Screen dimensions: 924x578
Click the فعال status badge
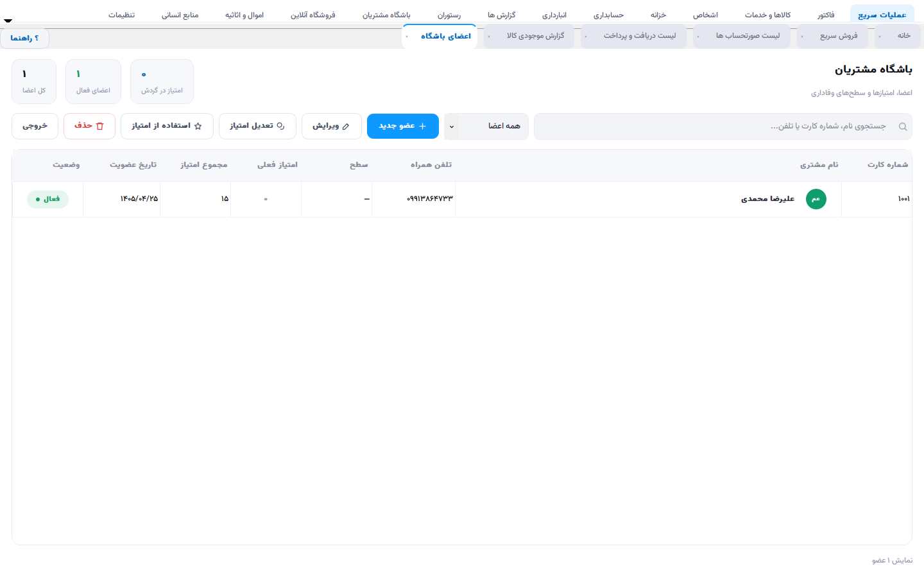[x=47, y=199]
